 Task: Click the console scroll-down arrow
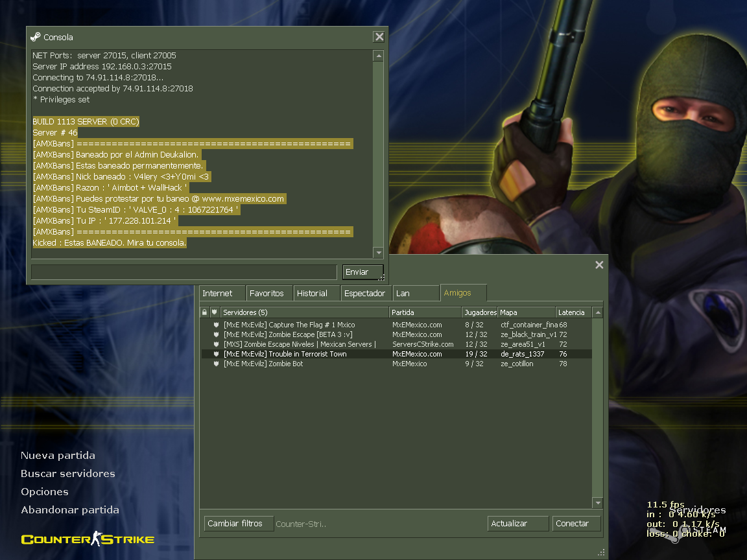click(379, 253)
